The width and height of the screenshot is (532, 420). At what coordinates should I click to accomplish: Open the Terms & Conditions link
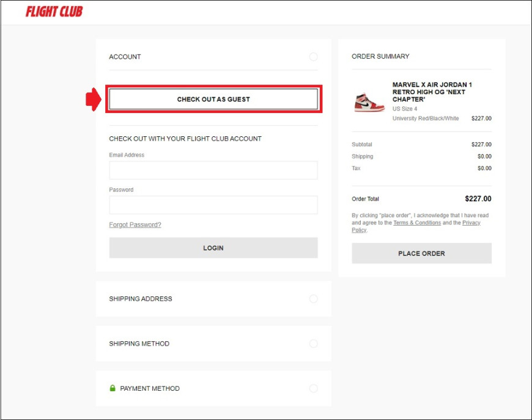click(x=417, y=223)
